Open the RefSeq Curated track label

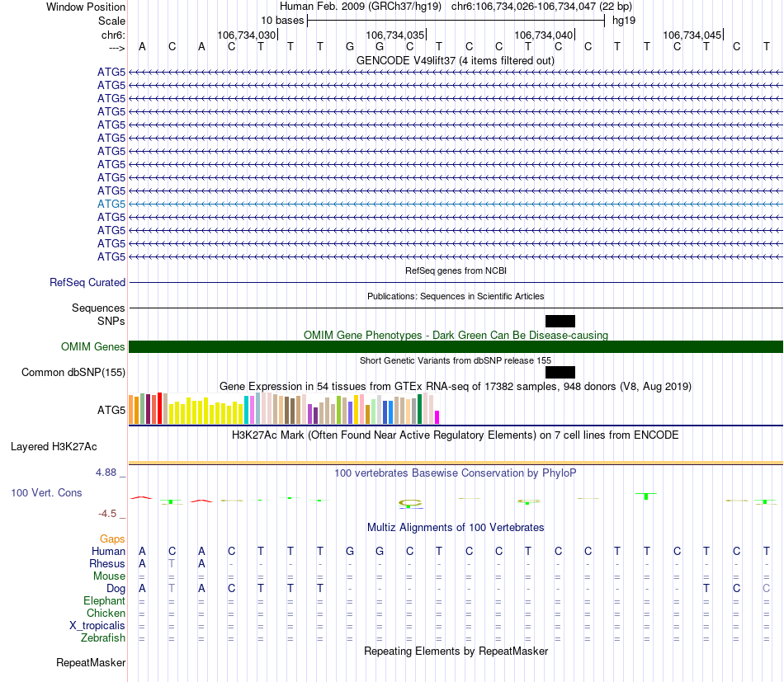point(87,282)
